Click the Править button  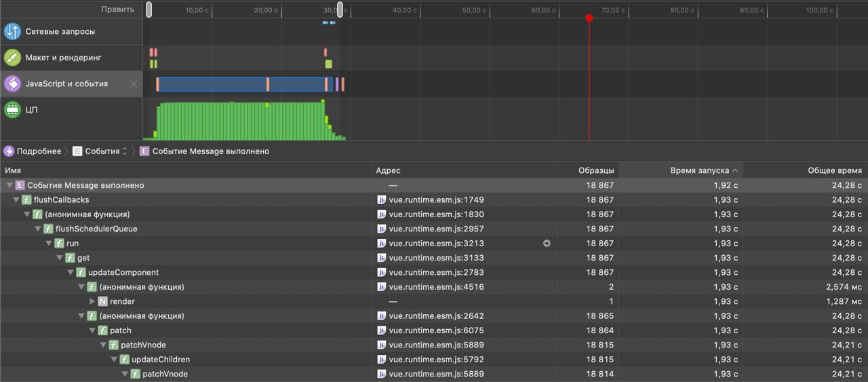(x=117, y=10)
